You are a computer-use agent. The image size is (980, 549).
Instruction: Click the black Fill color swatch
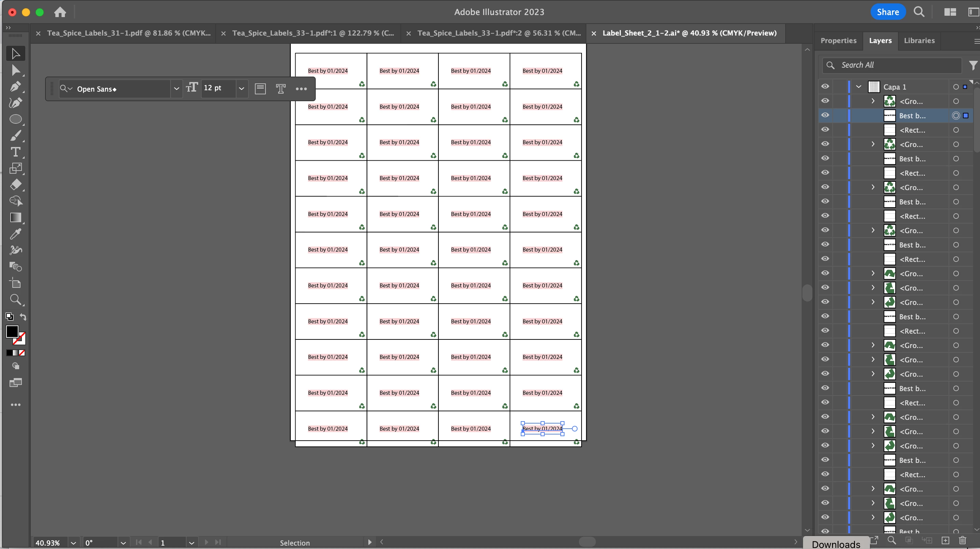tap(12, 331)
